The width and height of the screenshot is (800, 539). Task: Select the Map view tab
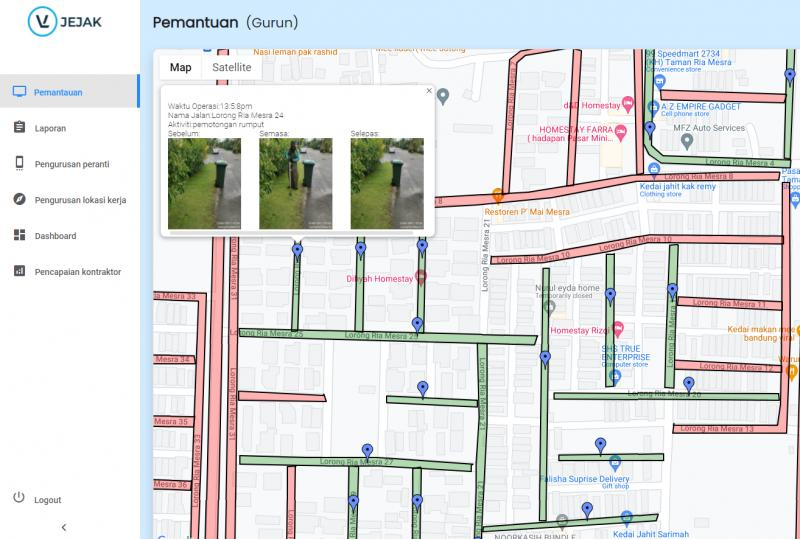click(x=180, y=67)
